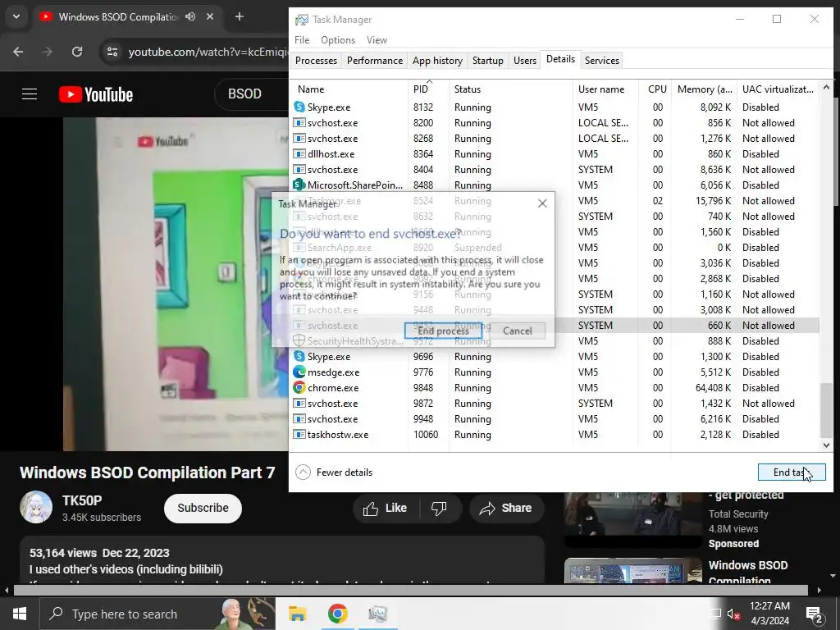The image size is (840, 630).
Task: Click the browser horizontal scrollbar
Action: (410, 591)
